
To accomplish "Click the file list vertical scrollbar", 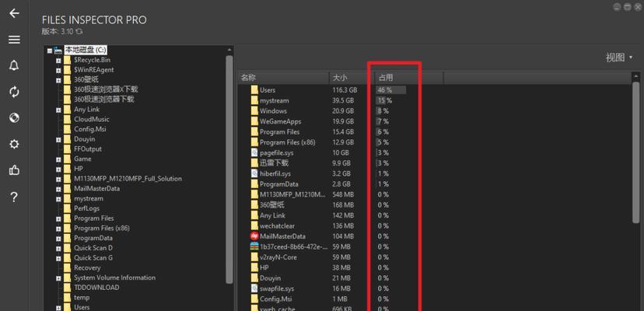I will tap(636, 152).
